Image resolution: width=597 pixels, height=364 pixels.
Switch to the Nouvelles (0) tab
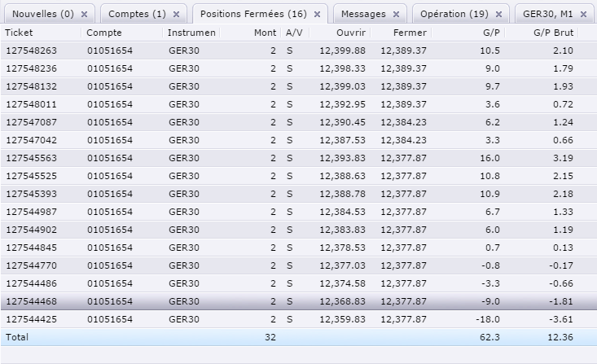pos(42,15)
